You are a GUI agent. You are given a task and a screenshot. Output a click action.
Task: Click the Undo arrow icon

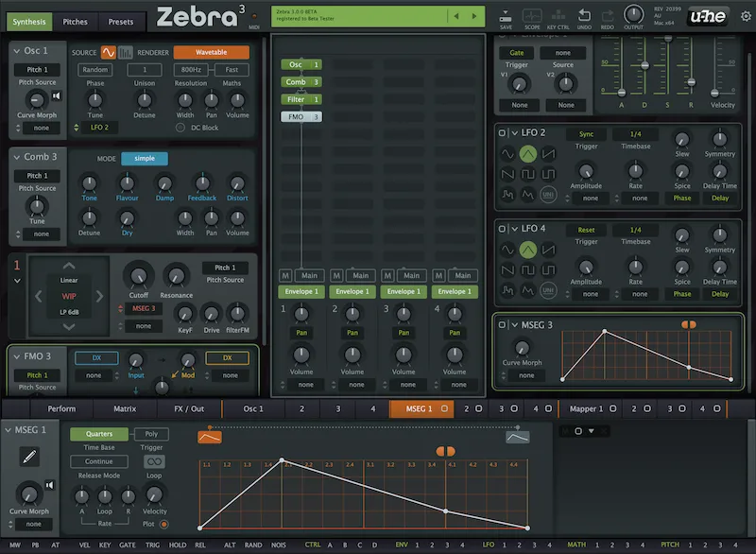(x=584, y=14)
